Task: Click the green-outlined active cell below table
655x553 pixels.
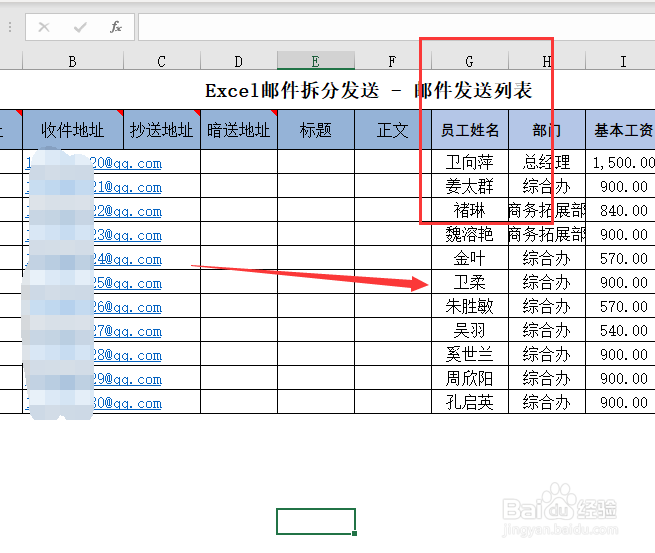Action: (x=316, y=521)
